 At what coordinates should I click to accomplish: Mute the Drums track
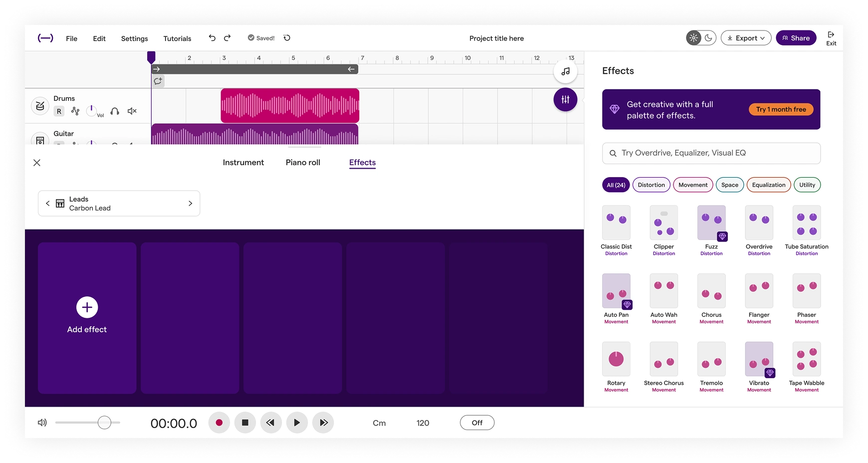point(131,111)
